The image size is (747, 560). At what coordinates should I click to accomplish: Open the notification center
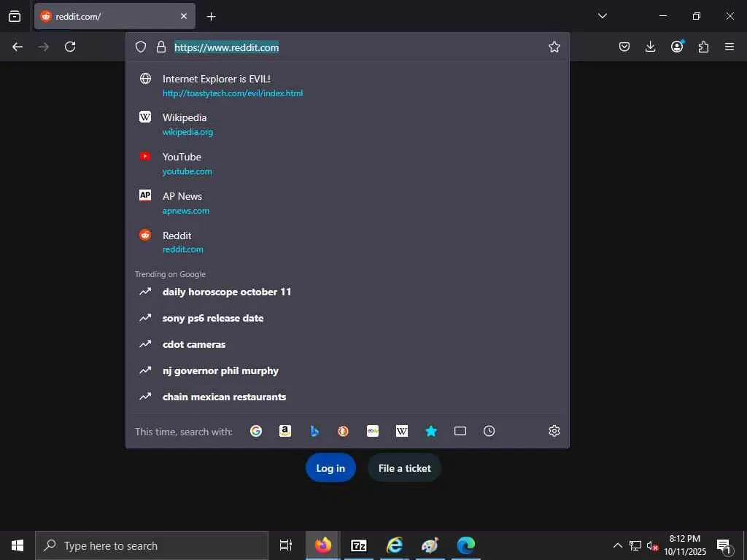724,545
